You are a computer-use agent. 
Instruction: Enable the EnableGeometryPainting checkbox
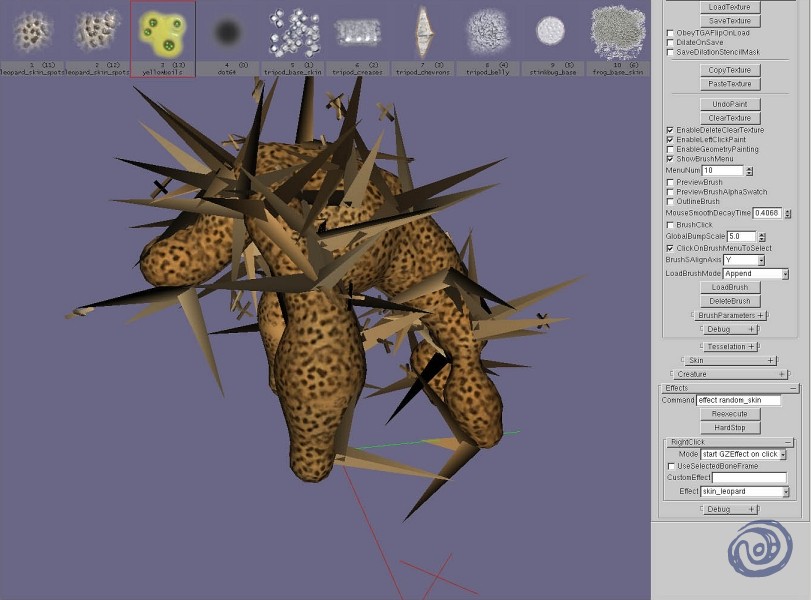670,149
